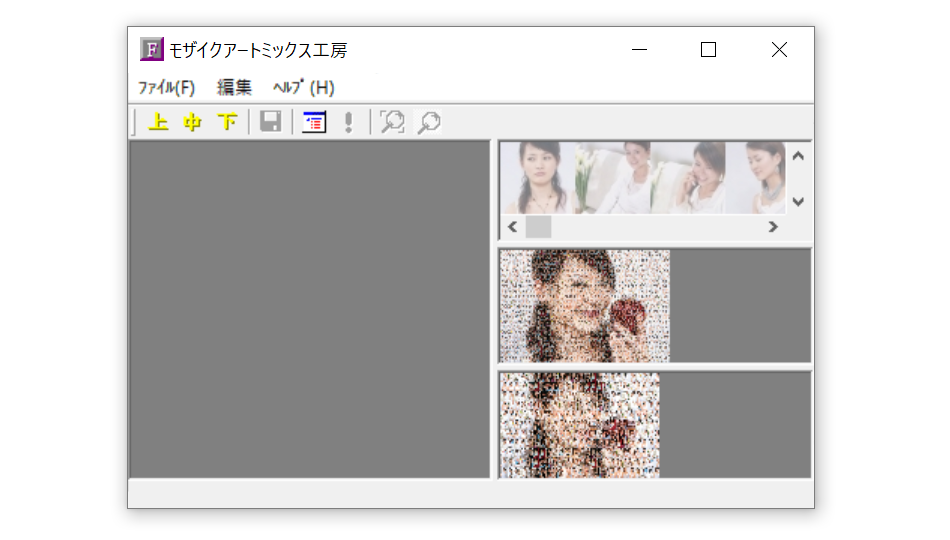Select the first woman photo thumbnail

[x=537, y=178]
